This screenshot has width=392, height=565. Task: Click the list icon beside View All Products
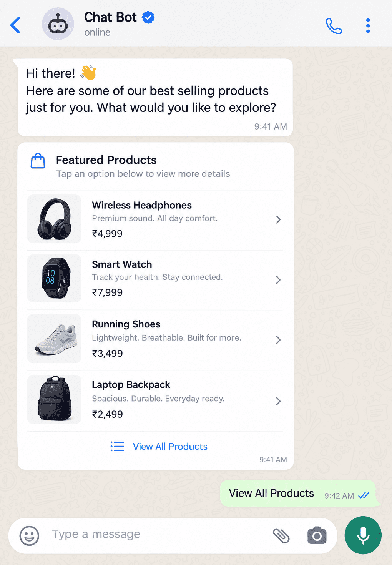(117, 446)
